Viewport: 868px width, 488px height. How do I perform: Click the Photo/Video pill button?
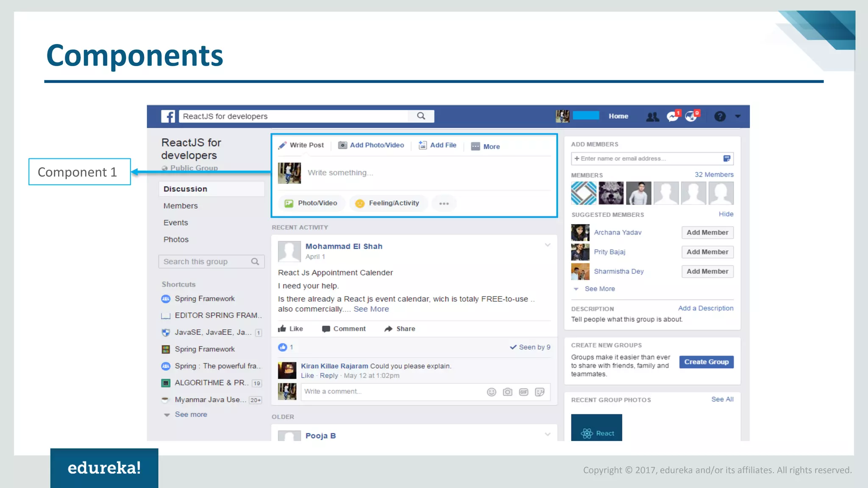click(312, 203)
